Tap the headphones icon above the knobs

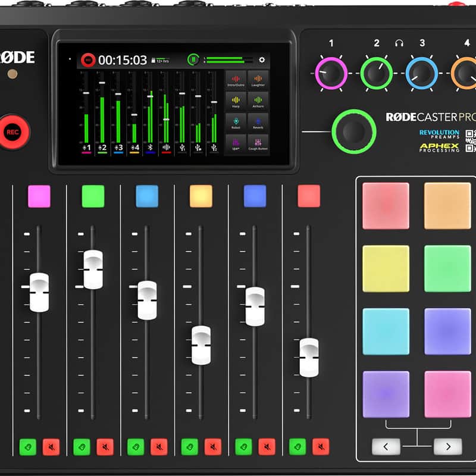pos(399,43)
